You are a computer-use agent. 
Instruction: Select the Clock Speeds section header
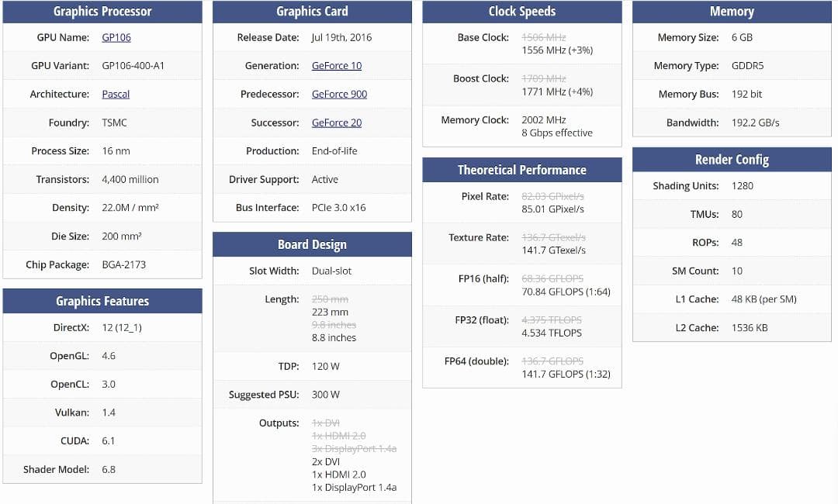coord(521,12)
